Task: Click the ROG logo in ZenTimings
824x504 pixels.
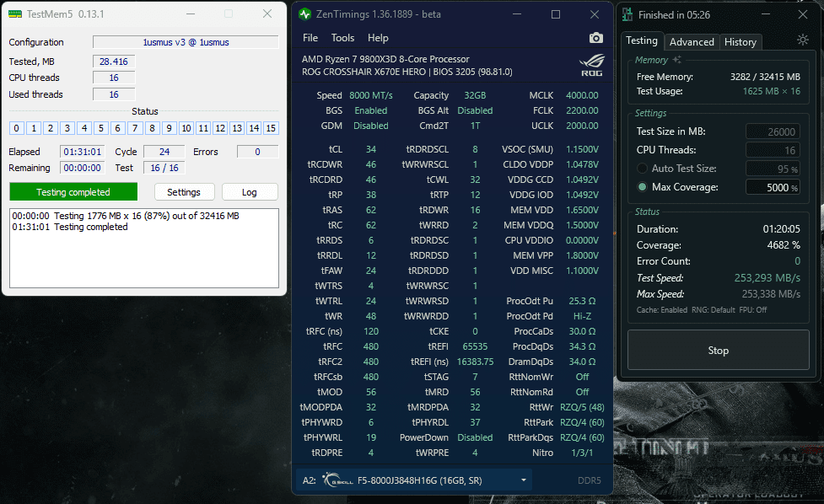Action: (x=592, y=65)
